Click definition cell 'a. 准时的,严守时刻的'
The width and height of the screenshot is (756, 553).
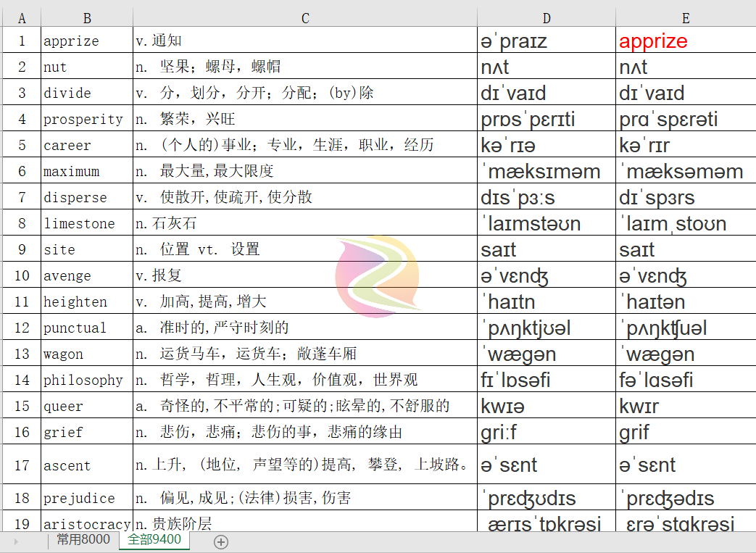[305, 327]
